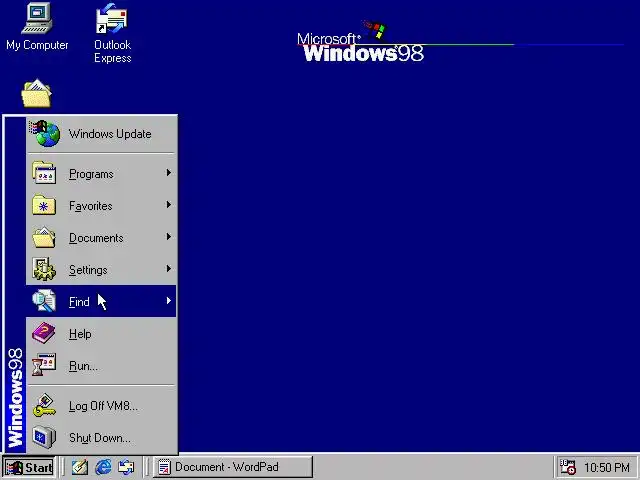Open the Programs menu item
Image resolution: width=640 pixels, height=480 pixels.
point(101,173)
